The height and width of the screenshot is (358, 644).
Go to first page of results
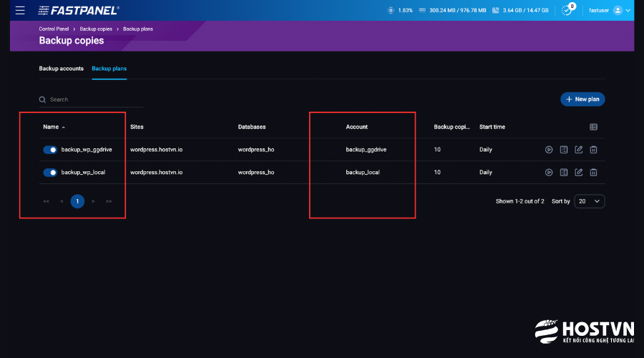click(46, 201)
